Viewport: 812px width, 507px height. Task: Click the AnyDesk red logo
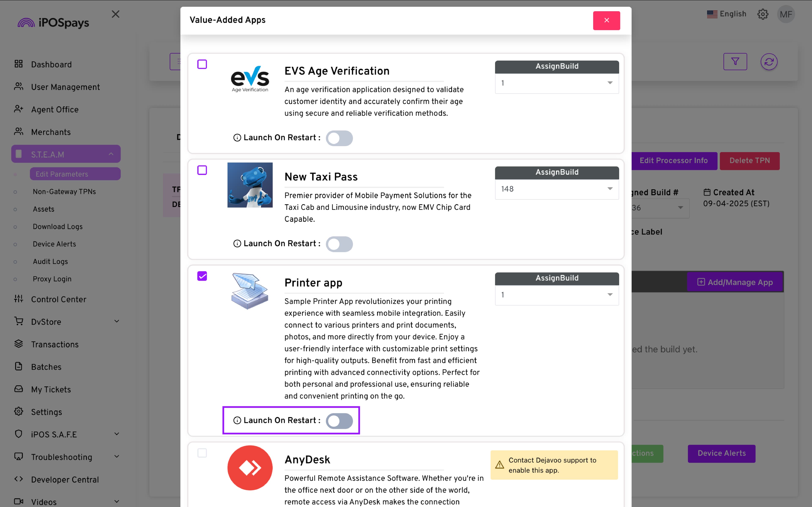[x=250, y=468]
